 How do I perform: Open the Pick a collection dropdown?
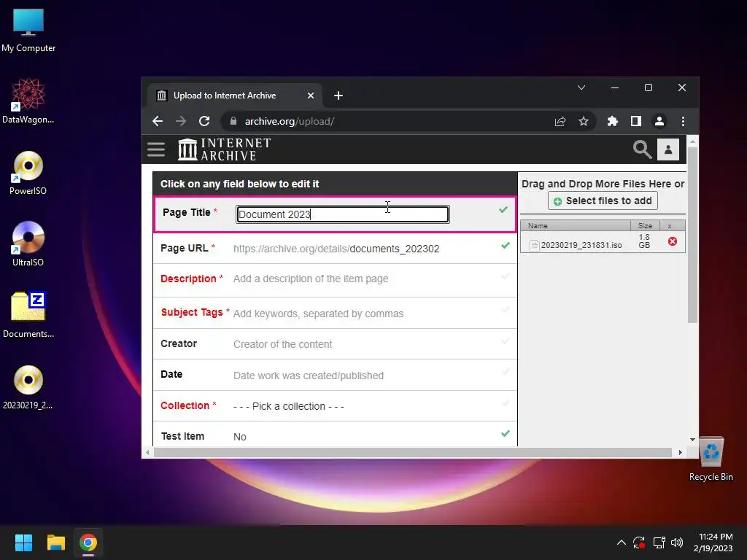pos(289,406)
